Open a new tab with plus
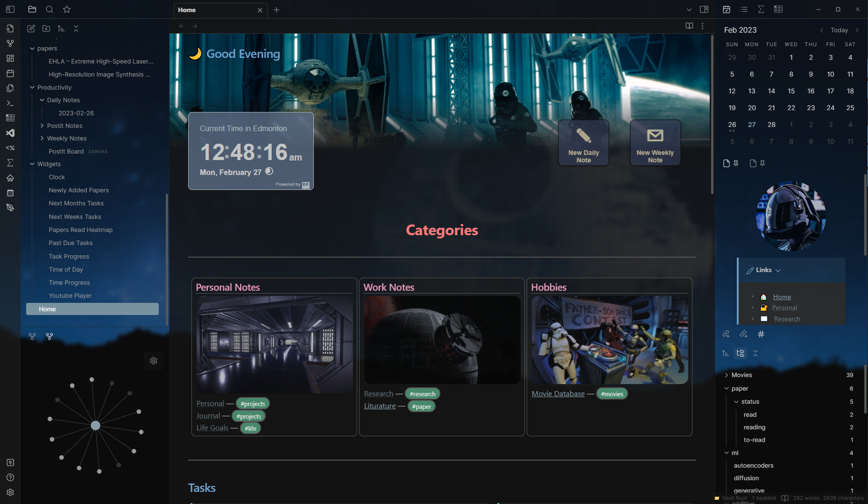 (276, 10)
